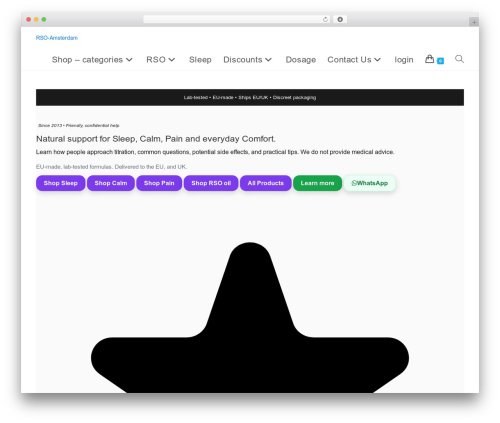Click the red close window button
Screen dimensions: 500x423
(x=29, y=19)
